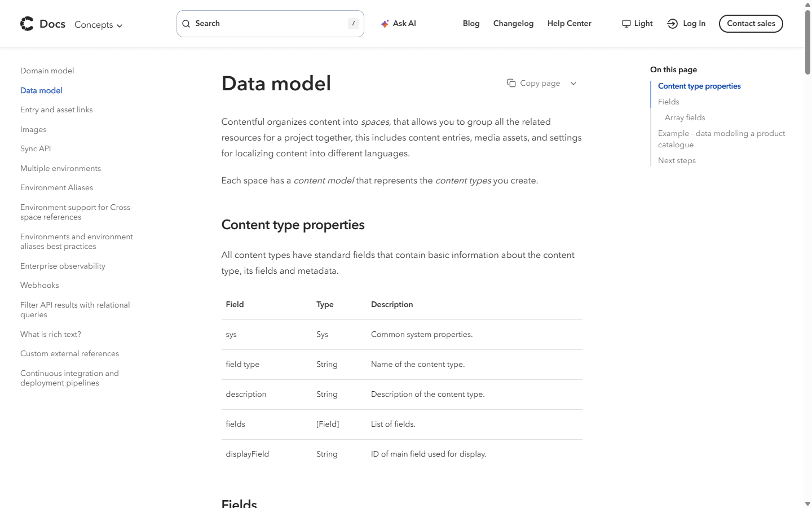Open Images sidebar page
The image size is (812, 508).
pyautogui.click(x=33, y=129)
